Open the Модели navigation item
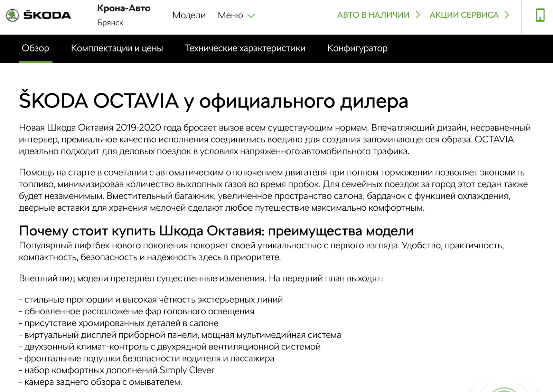 point(189,15)
